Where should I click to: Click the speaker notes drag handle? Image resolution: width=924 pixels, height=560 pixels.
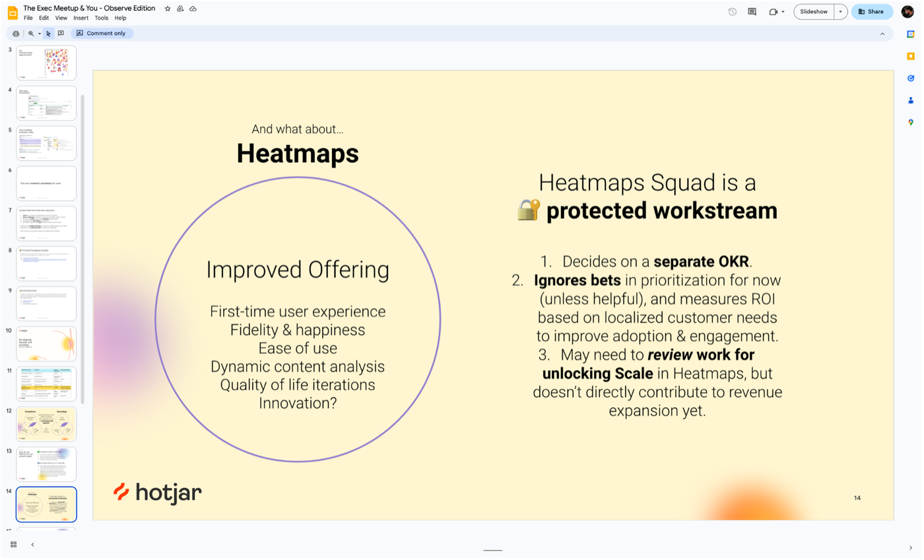[492, 550]
